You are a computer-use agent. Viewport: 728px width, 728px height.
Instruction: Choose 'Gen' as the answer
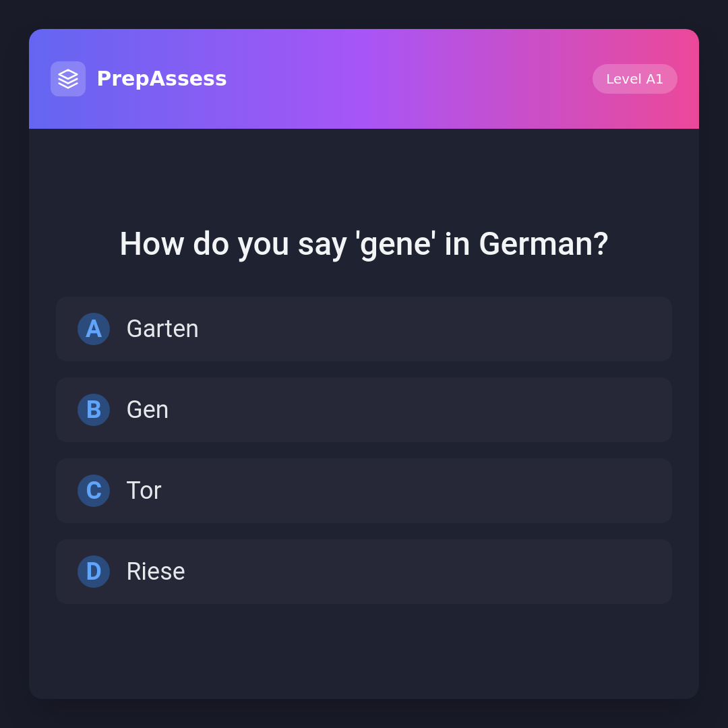[364, 410]
